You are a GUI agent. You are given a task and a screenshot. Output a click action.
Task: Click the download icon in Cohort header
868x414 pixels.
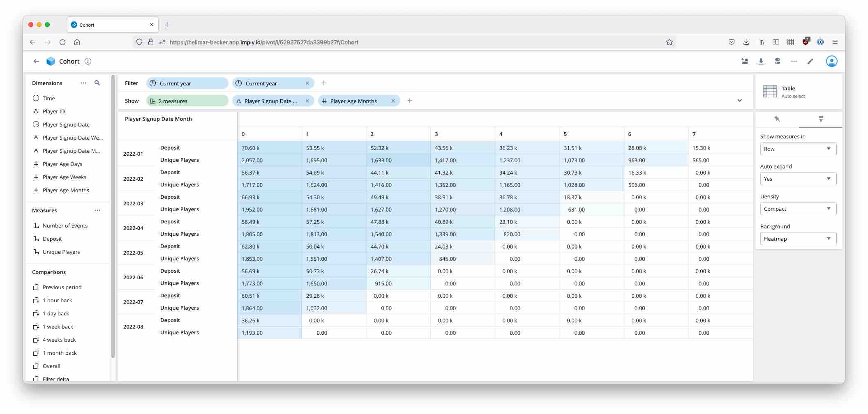click(x=761, y=61)
